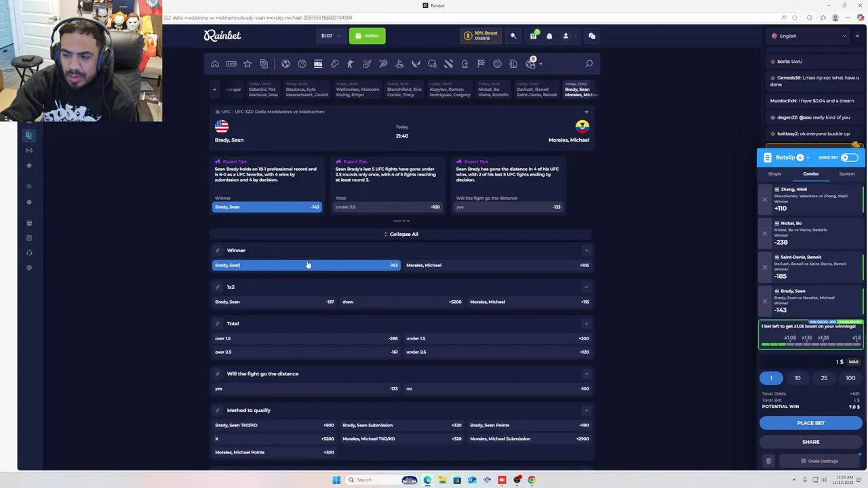Switch to System betslip tab
This screenshot has width=868, height=488.
(847, 174)
